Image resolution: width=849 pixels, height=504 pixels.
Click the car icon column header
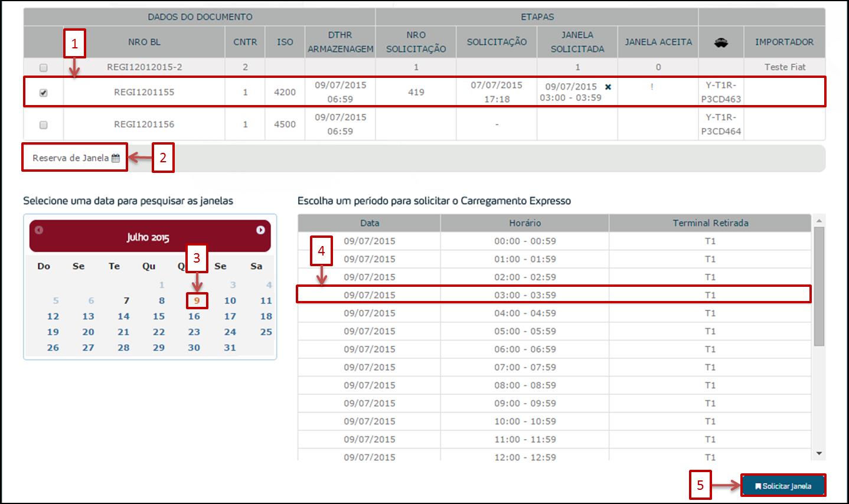click(x=721, y=42)
